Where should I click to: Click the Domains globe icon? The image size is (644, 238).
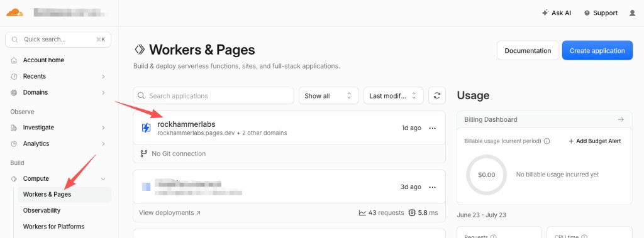point(14,92)
